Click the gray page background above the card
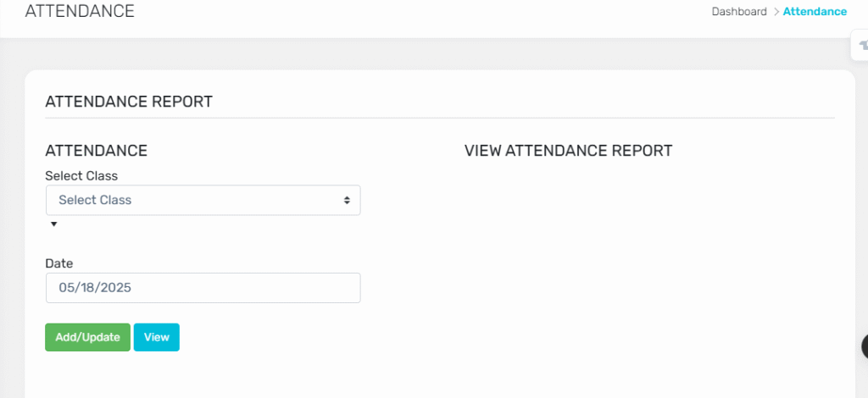This screenshot has width=868, height=398. click(x=431, y=54)
